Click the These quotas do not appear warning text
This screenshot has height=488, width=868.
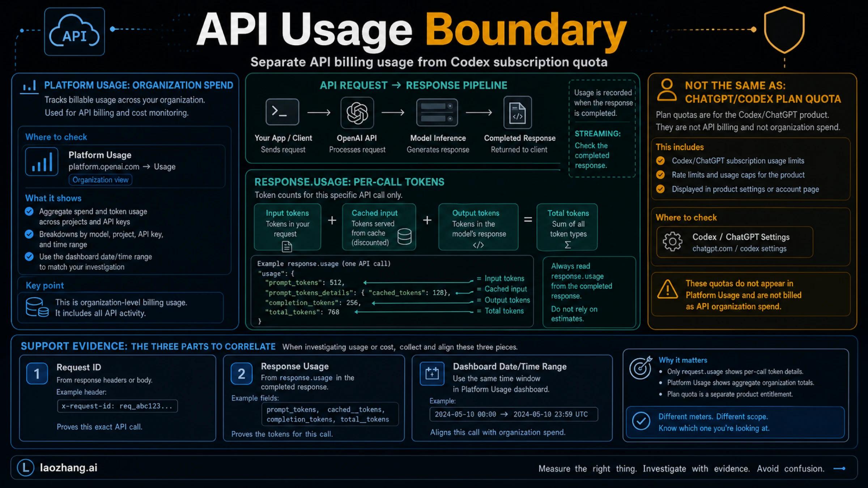point(743,295)
